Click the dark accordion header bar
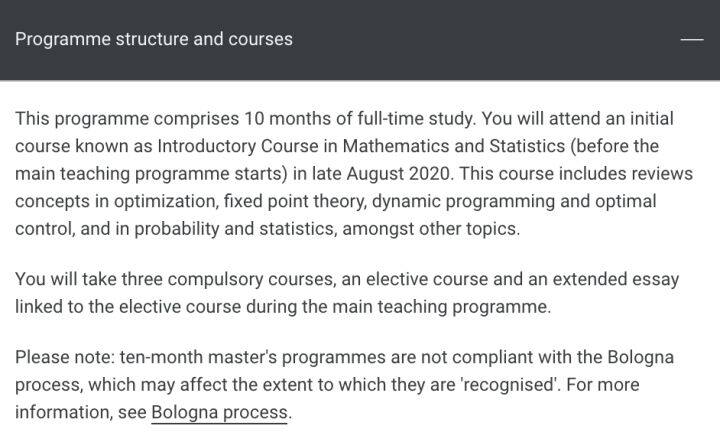This screenshot has height=442, width=720. [360, 40]
